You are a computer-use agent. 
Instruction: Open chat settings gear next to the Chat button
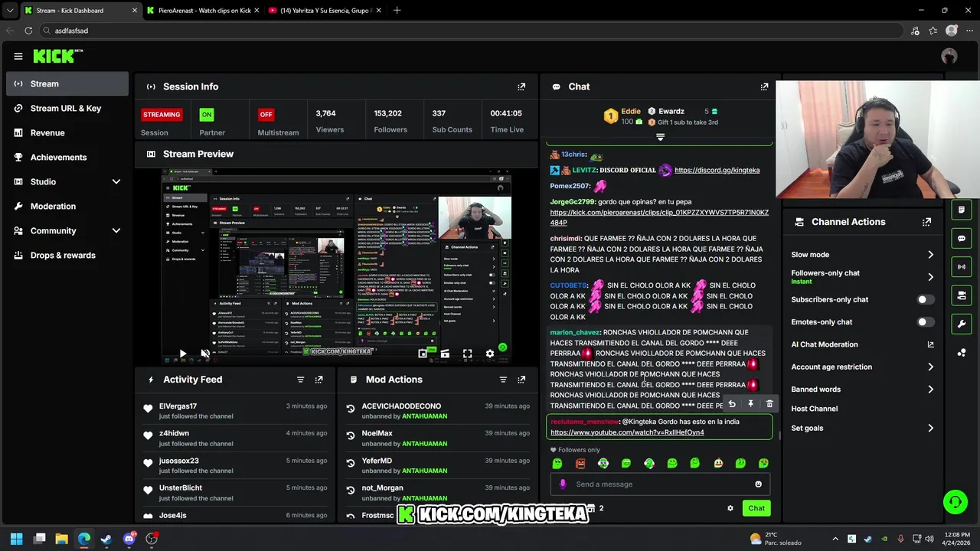click(730, 508)
